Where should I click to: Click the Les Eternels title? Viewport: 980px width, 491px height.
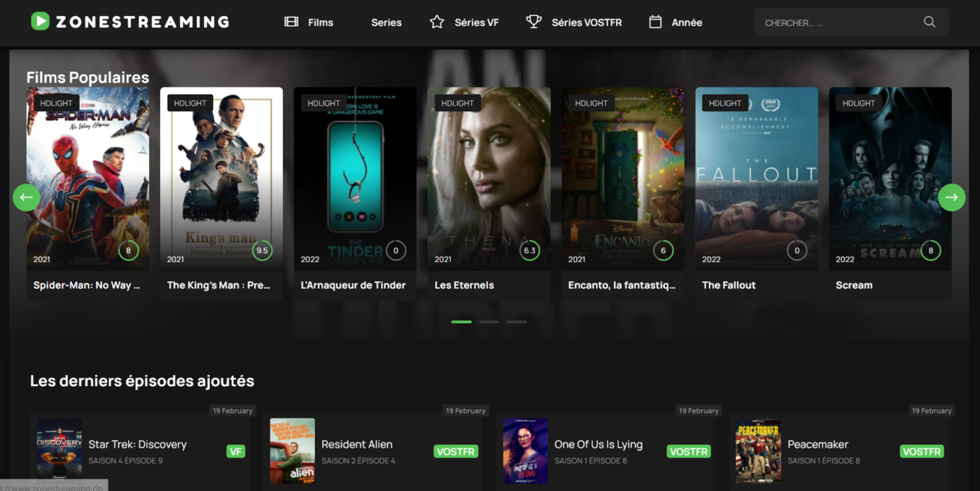(x=464, y=285)
